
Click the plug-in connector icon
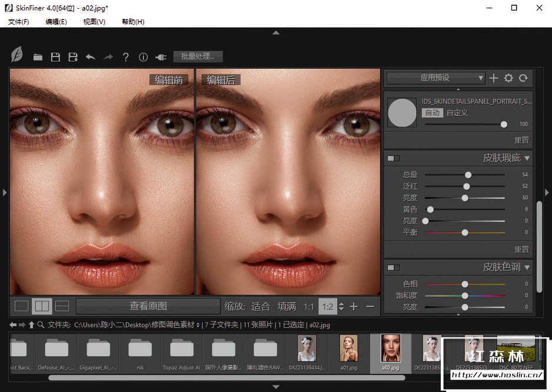[x=161, y=57]
